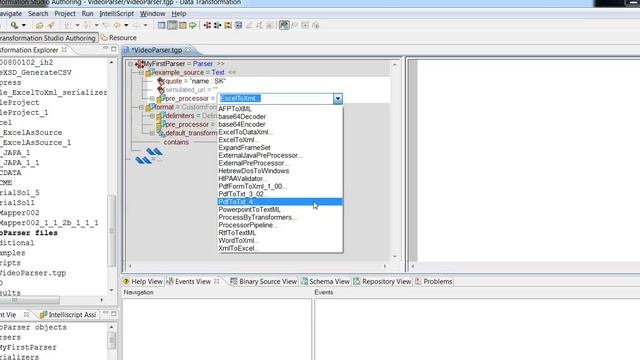The image size is (640, 360).
Task: Collapse the format tree node
Action: 141,107
